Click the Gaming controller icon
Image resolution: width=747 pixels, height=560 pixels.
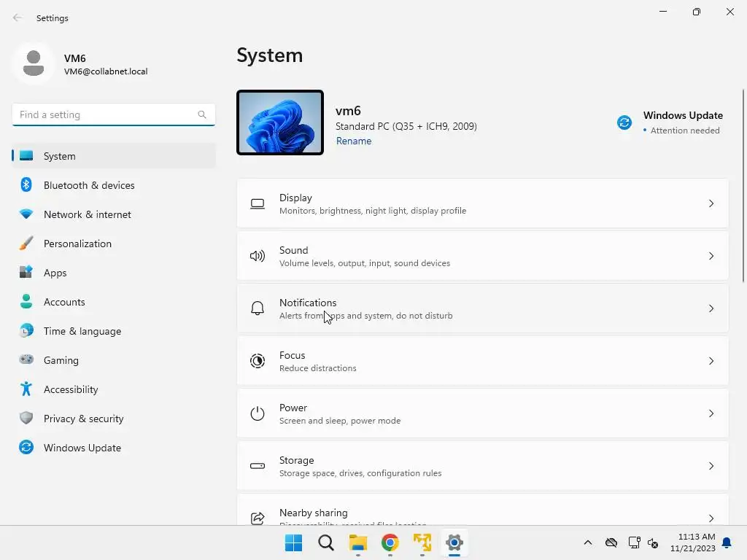26,359
